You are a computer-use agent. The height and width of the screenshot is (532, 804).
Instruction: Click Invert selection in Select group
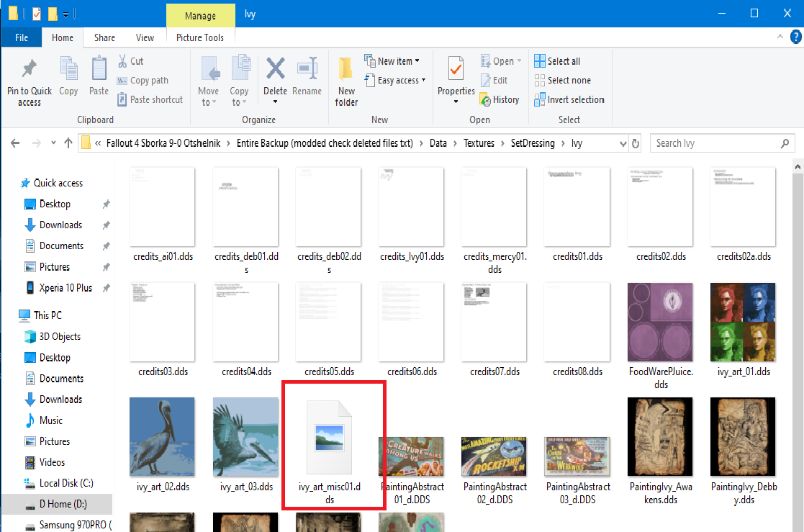569,99
